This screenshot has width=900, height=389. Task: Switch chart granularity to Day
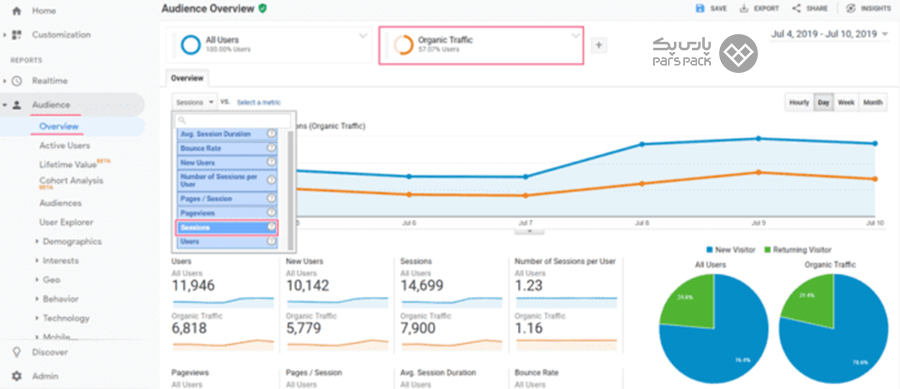pos(823,103)
